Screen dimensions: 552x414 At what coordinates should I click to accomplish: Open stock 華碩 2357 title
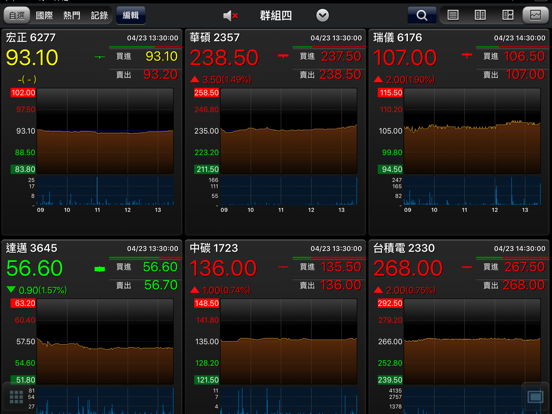click(x=214, y=37)
